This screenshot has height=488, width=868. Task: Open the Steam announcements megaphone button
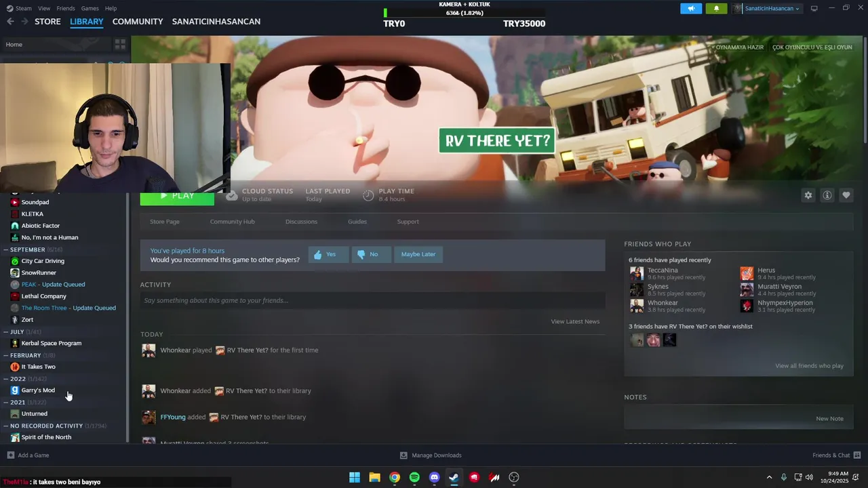[x=691, y=8]
